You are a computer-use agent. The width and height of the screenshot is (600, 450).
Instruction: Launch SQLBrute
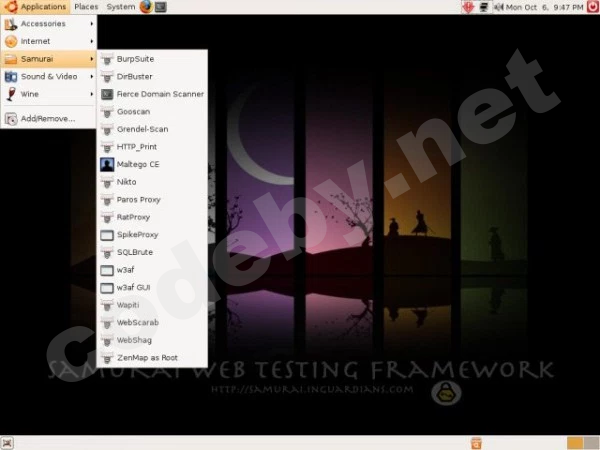coord(152,253)
